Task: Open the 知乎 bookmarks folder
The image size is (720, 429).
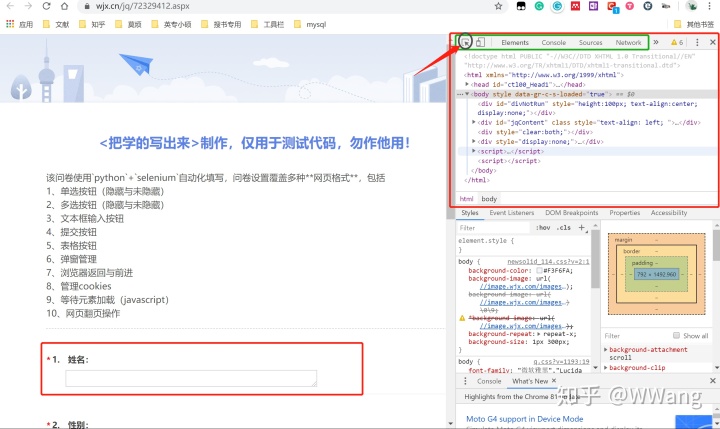Action: point(92,24)
